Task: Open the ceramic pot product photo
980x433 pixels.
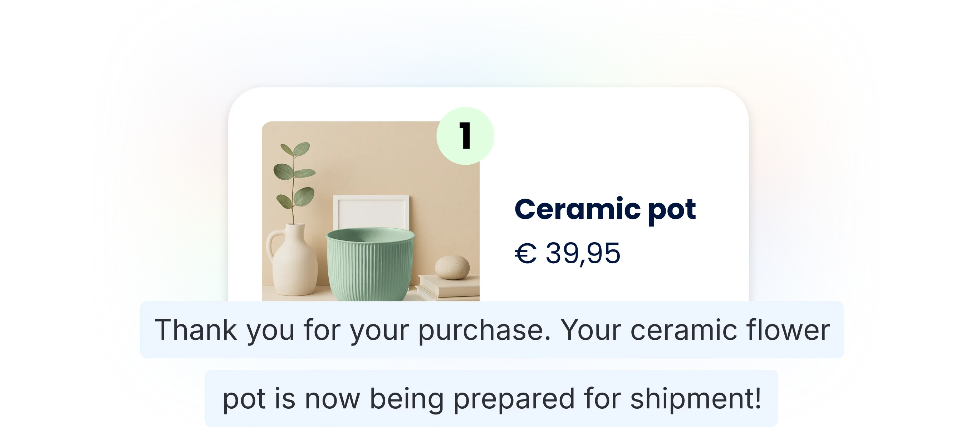Action: click(370, 211)
